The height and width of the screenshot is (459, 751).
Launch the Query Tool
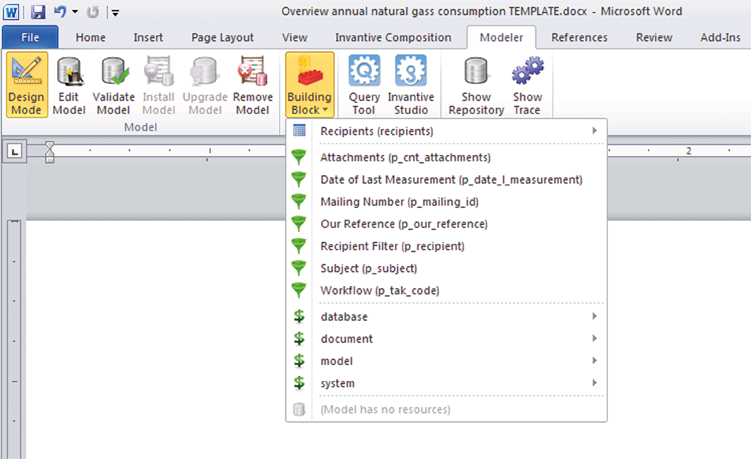click(x=364, y=85)
